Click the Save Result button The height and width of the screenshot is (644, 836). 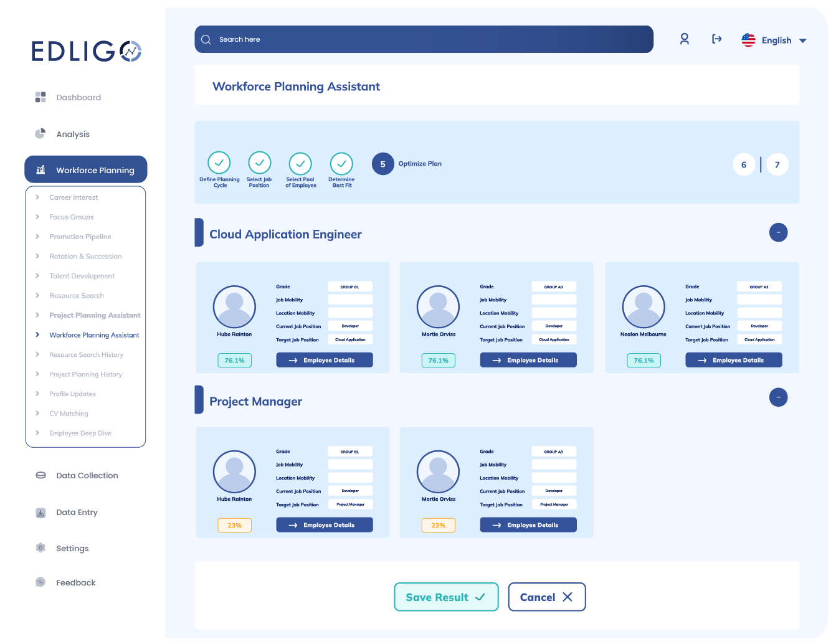click(x=446, y=597)
